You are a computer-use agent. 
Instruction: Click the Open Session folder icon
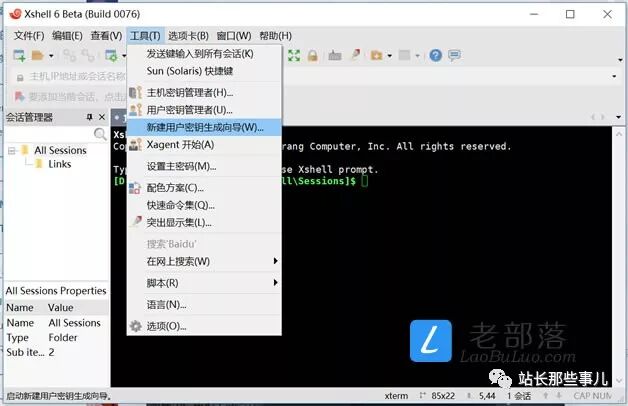(x=38, y=56)
